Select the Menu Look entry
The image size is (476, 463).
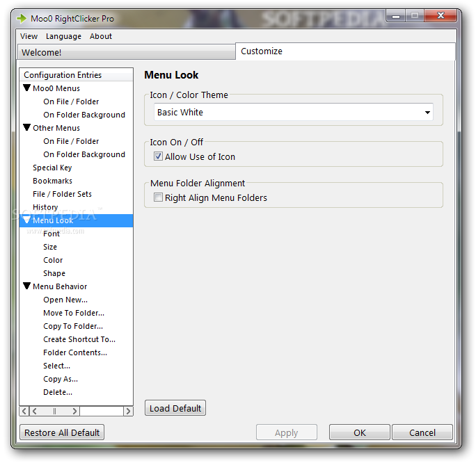click(x=53, y=220)
